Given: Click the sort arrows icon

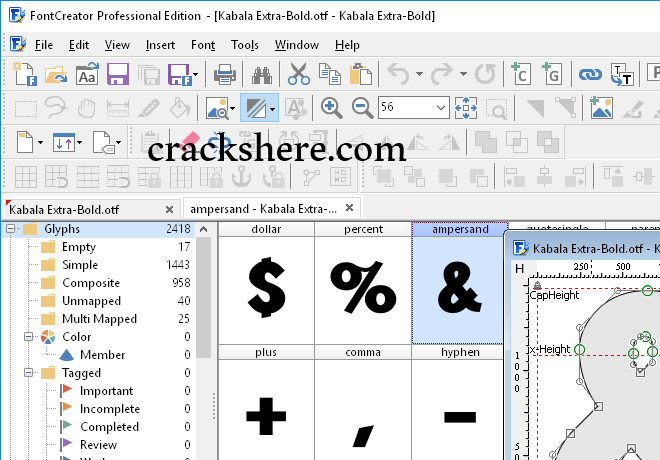Looking at the screenshot, I should pos(64,142).
